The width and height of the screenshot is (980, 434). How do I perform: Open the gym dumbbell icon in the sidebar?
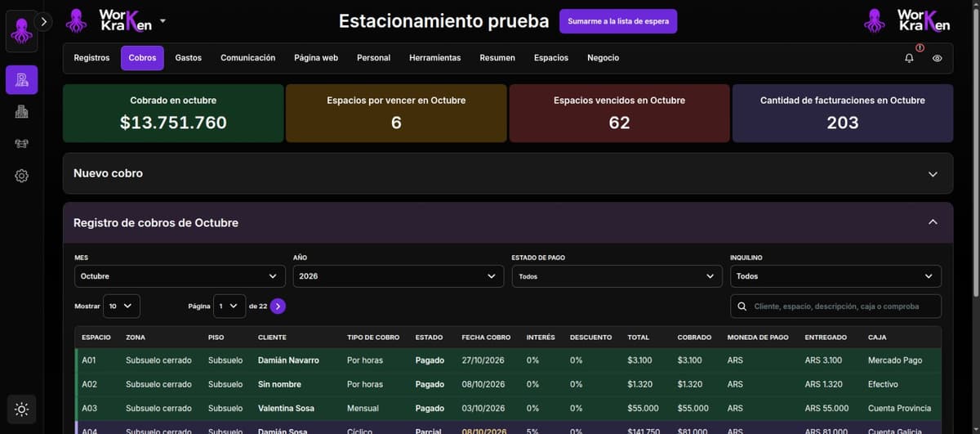(x=21, y=144)
